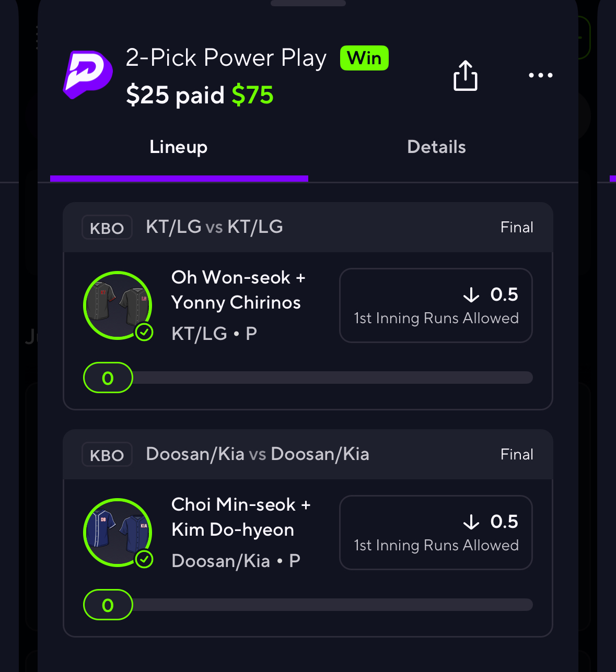Open the three-dot more options menu
Screen dimensions: 616x672
click(x=540, y=75)
